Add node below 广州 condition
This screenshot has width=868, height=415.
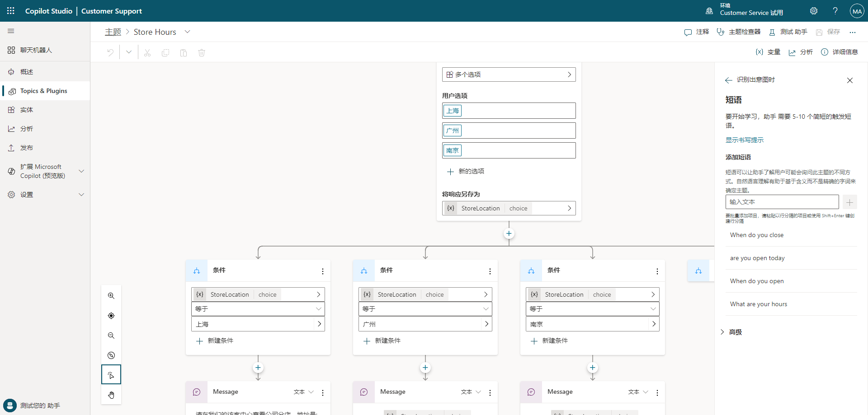coord(425,368)
